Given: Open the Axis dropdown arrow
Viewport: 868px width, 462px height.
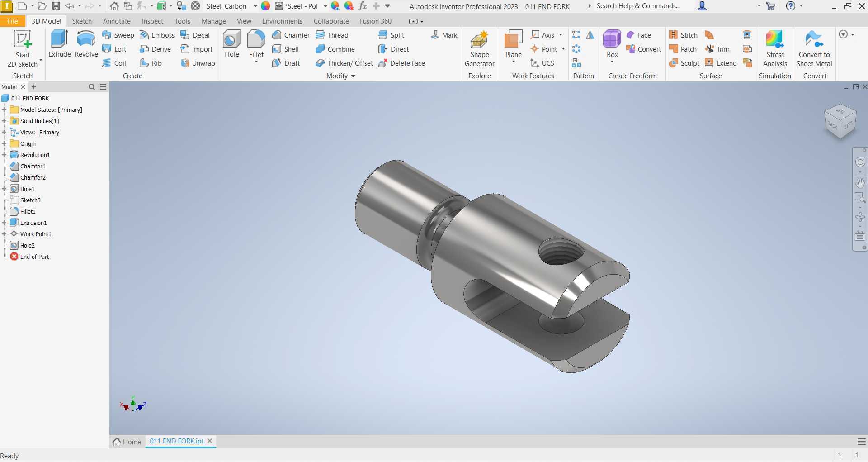Looking at the screenshot, I should coord(561,35).
